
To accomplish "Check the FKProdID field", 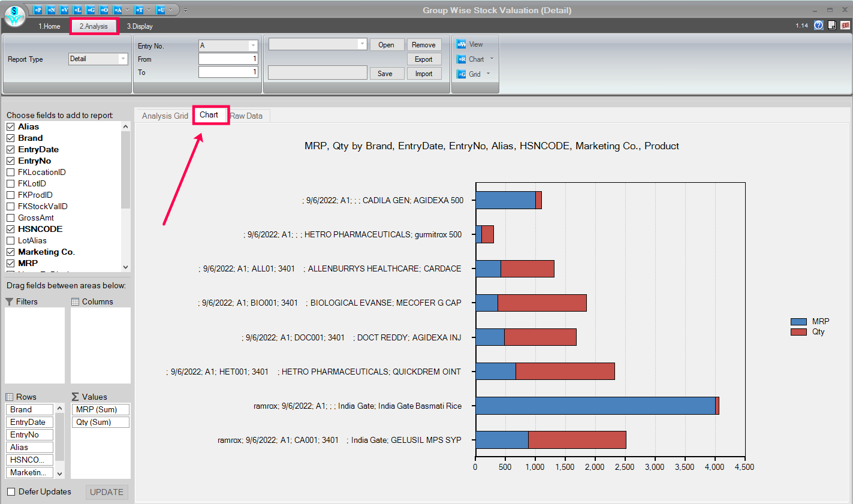I will click(x=10, y=195).
